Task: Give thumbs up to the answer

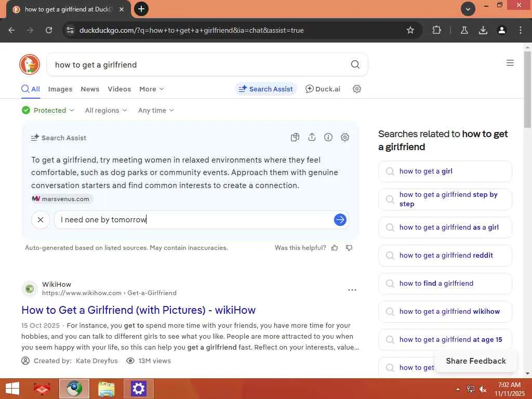Action: 335,248
